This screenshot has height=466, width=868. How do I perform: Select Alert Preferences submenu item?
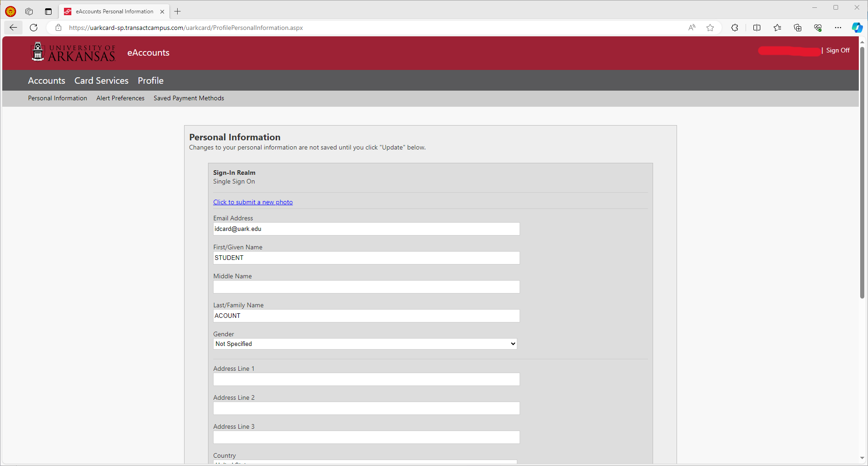[x=121, y=98]
